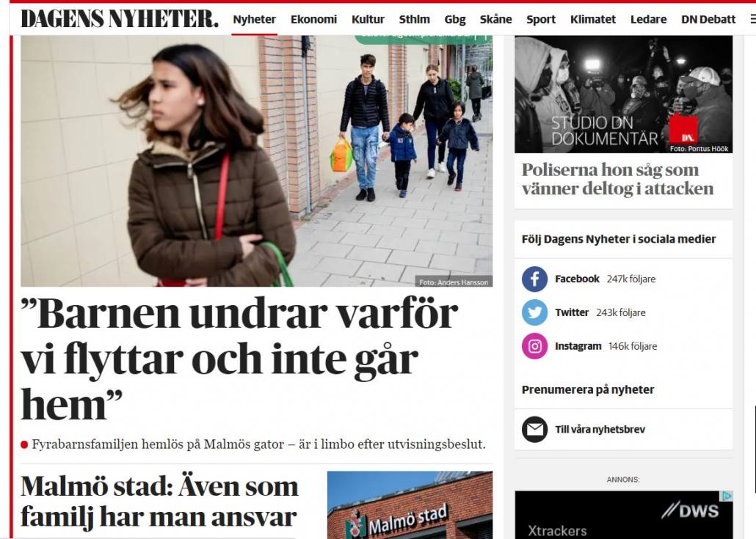The image size is (756, 539).
Task: Open the DN Debatt section
Action: point(708,20)
